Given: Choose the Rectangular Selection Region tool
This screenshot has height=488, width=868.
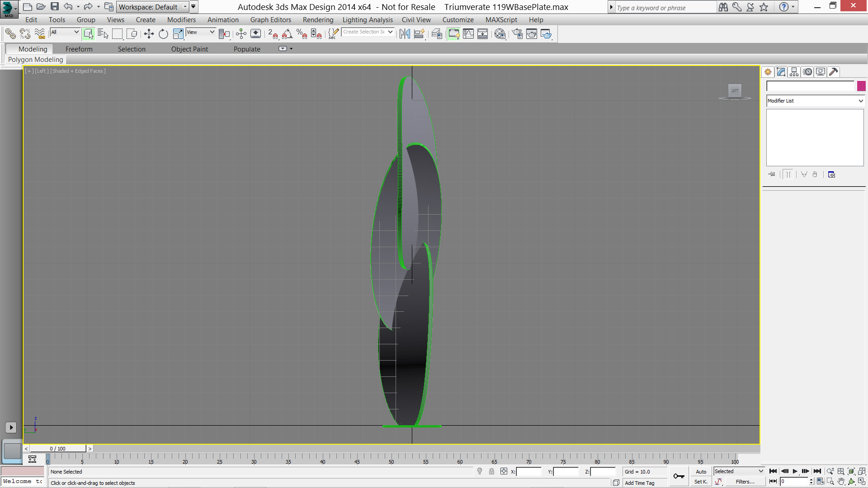Looking at the screenshot, I should tap(118, 34).
